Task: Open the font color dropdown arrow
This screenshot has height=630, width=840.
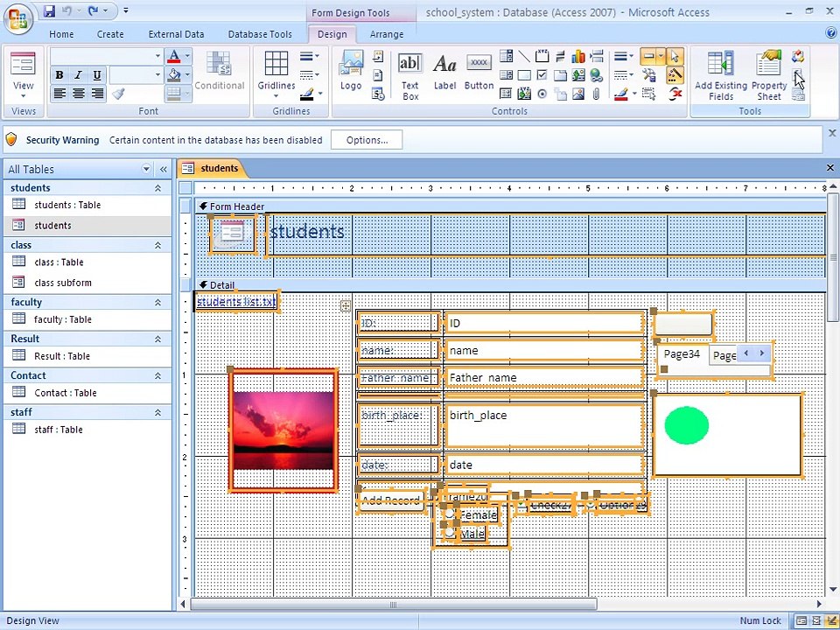Action: tap(187, 56)
